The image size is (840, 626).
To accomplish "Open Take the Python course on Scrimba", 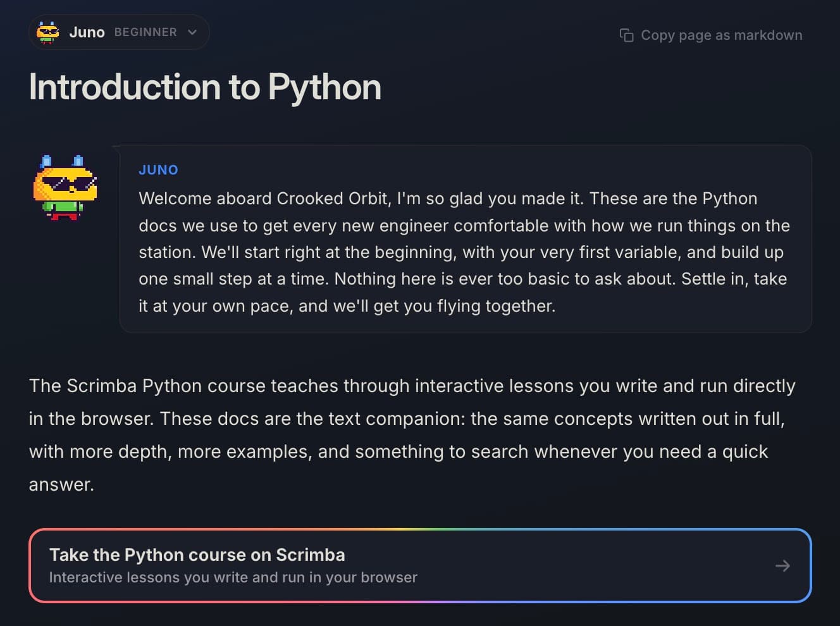I will click(420, 565).
